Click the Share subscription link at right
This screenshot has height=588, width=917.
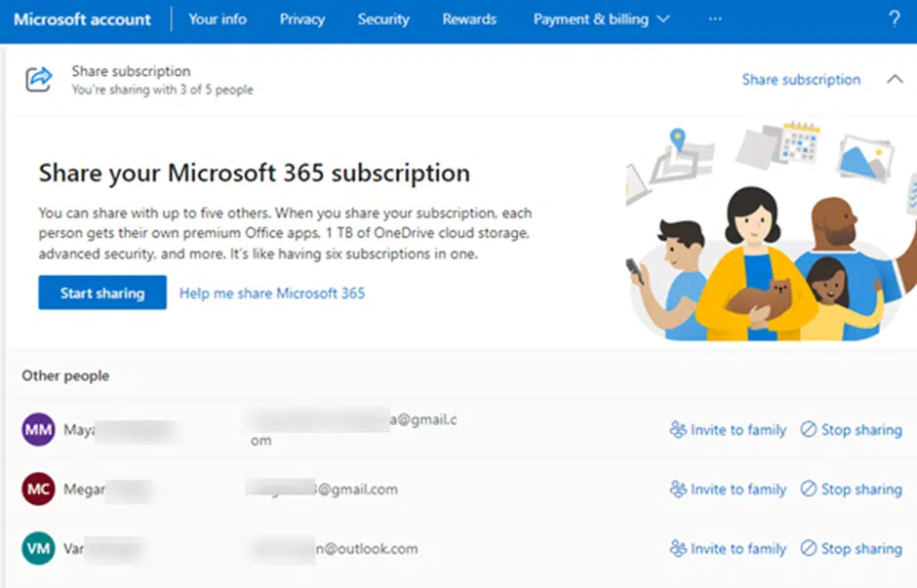[801, 80]
